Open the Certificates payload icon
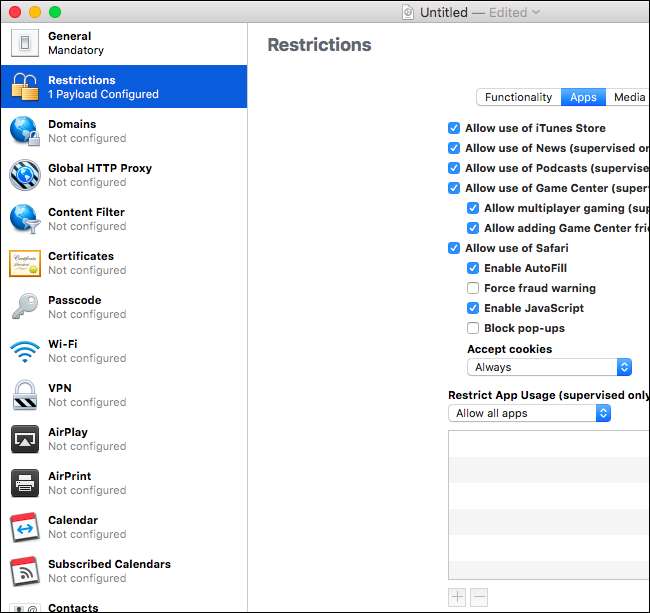The image size is (650, 613). point(24,263)
